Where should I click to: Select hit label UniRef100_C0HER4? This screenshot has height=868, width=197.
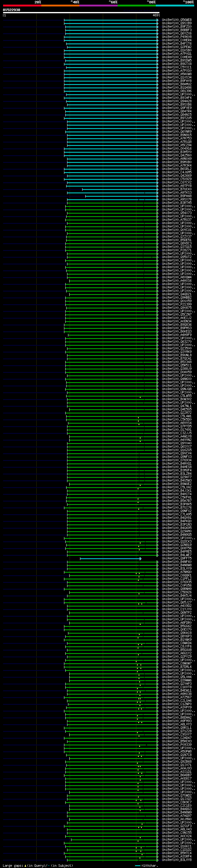(x=177, y=40)
